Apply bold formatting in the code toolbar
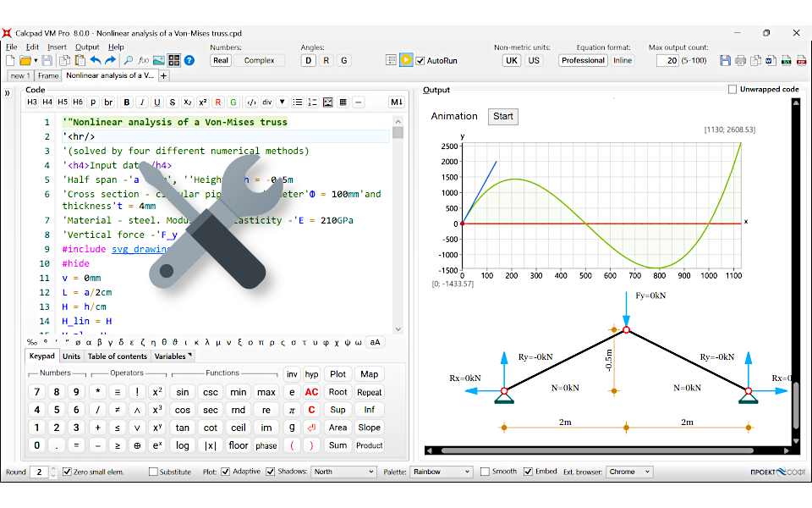This screenshot has width=812, height=508. (126, 102)
